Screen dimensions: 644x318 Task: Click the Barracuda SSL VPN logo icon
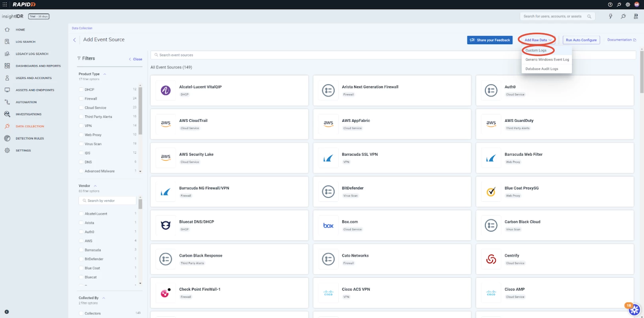(x=328, y=158)
